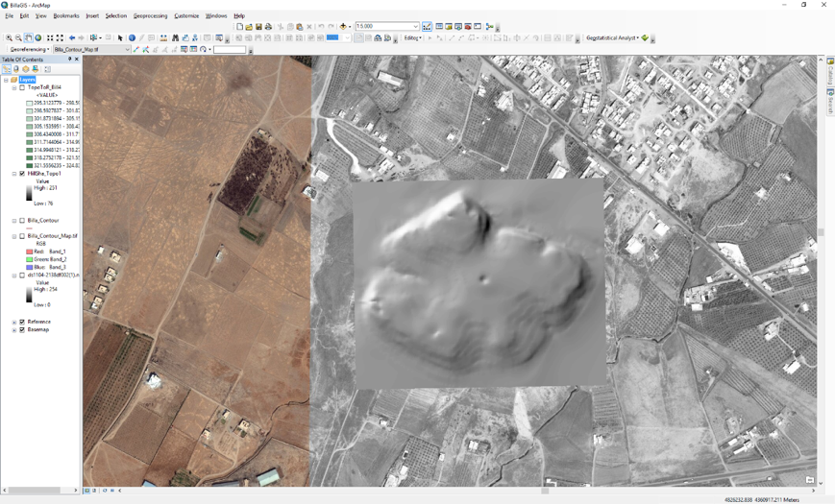Print the map

(268, 26)
